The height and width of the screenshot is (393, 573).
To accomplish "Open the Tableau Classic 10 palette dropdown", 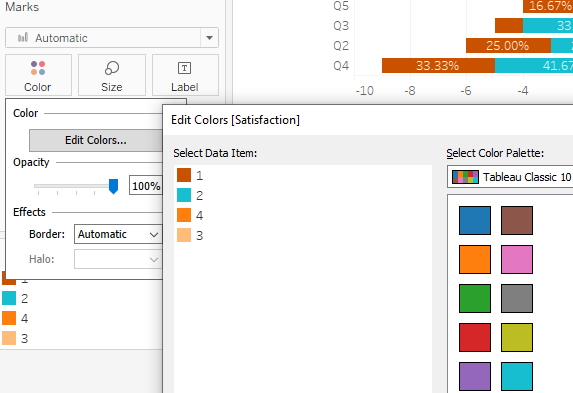I will [510, 177].
